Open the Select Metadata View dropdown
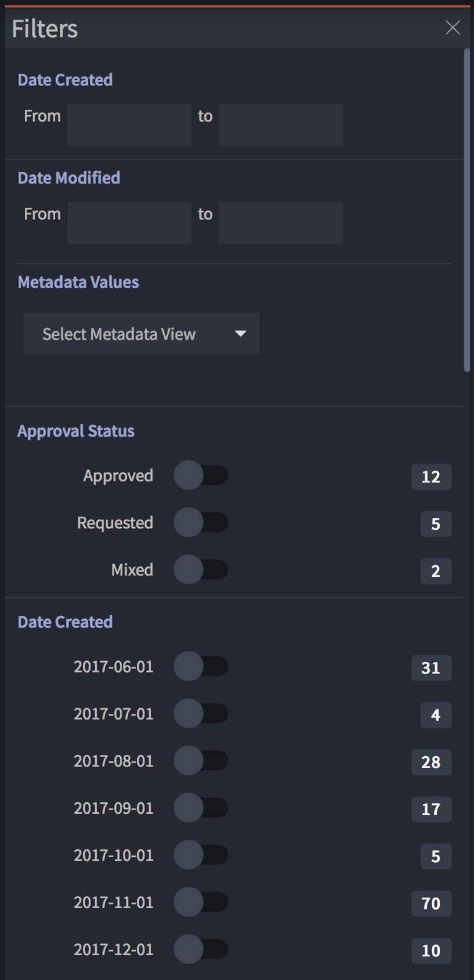The width and height of the screenshot is (474, 980). click(x=141, y=334)
